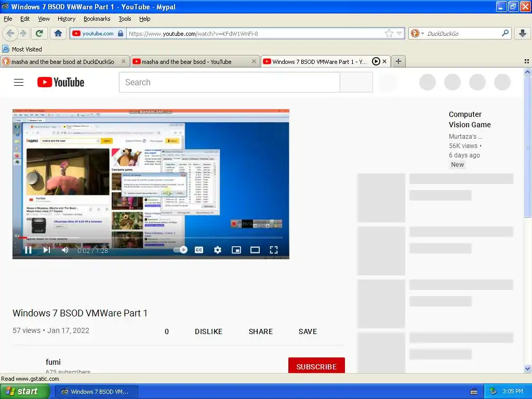Click the 3:05 PM system clock
Viewport: 532px width, 399px height.
click(x=513, y=392)
